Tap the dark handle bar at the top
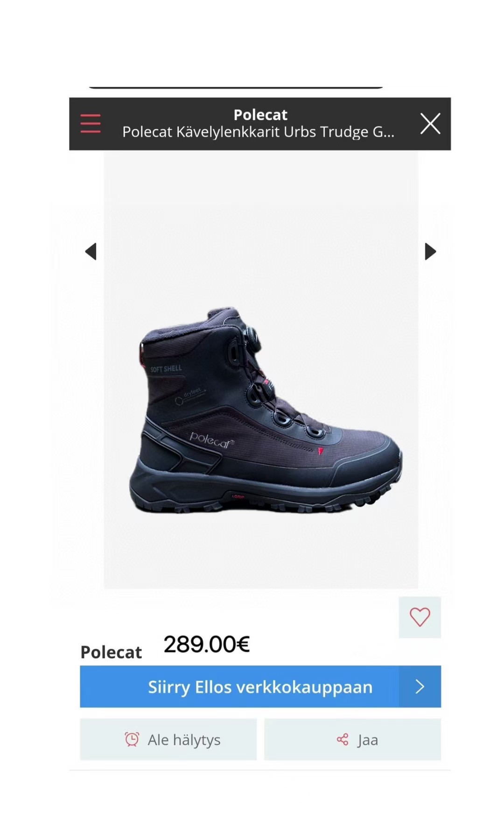This screenshot has height=814, width=504. [236, 87]
